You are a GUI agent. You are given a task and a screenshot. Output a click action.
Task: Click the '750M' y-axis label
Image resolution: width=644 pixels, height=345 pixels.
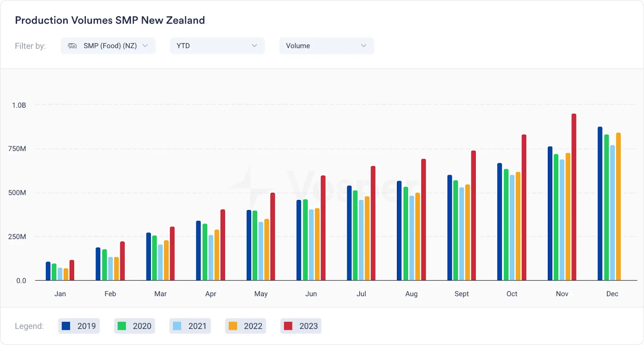coord(17,149)
